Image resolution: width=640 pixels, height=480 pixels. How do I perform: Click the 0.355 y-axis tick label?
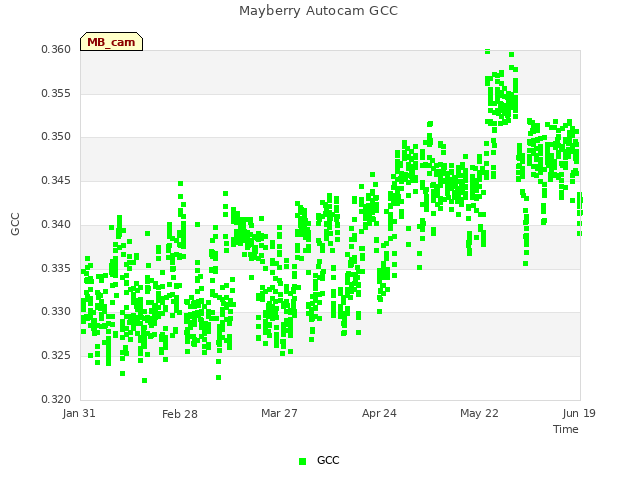click(x=56, y=93)
